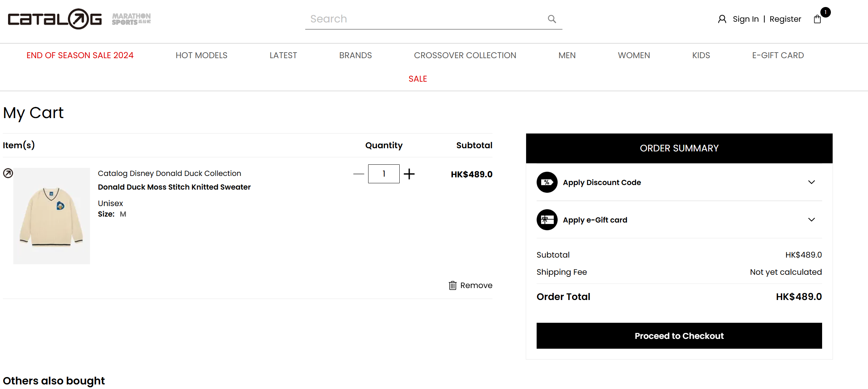Click the ORDER SUMMARY header
The height and width of the screenshot is (389, 868).
point(679,148)
